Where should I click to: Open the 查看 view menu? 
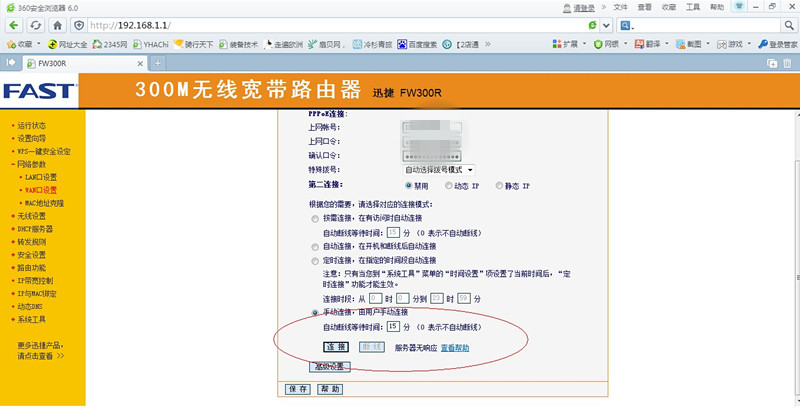[644, 7]
